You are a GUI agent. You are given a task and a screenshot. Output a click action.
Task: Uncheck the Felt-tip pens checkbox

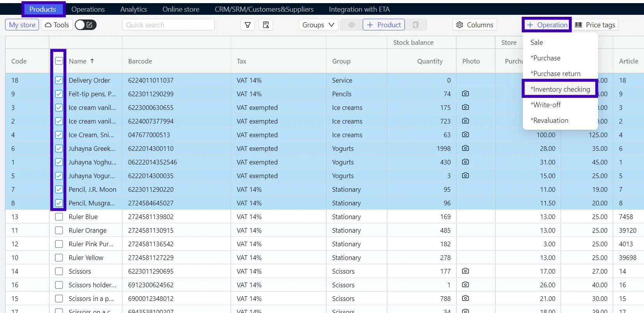click(x=59, y=94)
